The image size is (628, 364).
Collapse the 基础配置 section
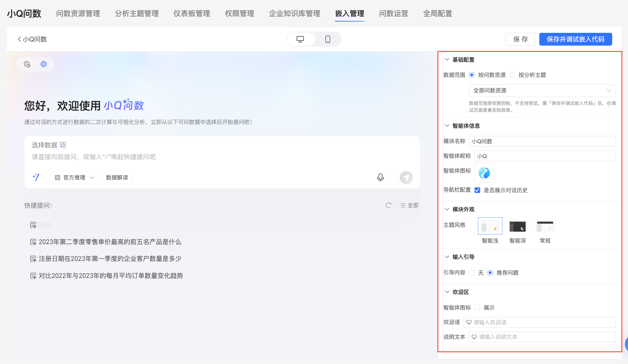pyautogui.click(x=447, y=60)
